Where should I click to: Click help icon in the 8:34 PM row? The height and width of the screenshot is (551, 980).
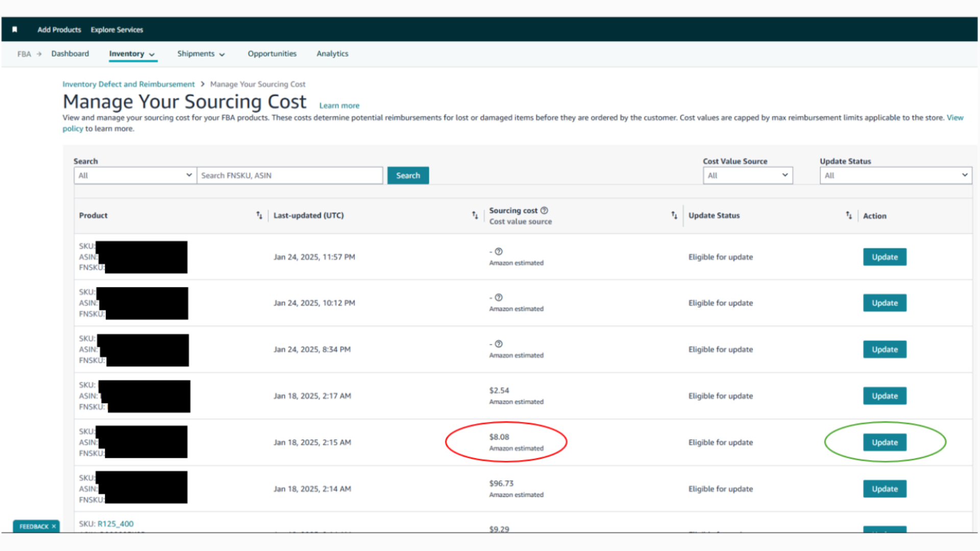499,344
